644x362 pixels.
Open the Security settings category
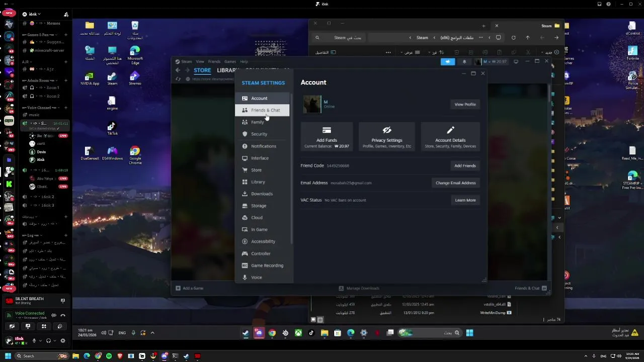coord(262,134)
